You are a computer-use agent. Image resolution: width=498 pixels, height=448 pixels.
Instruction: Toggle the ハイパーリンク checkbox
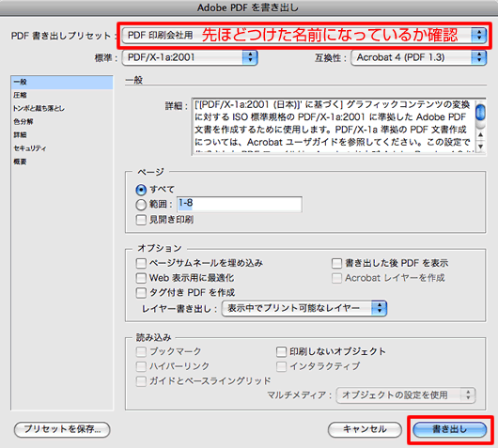(141, 366)
